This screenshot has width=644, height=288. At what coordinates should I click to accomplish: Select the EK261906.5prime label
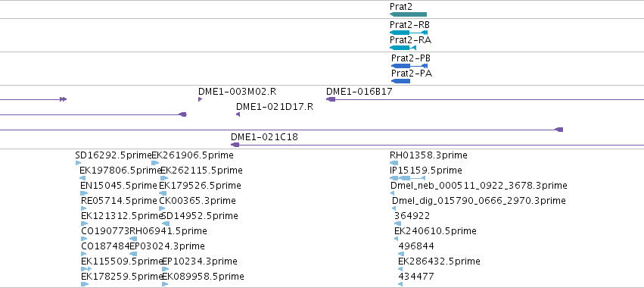tap(193, 155)
